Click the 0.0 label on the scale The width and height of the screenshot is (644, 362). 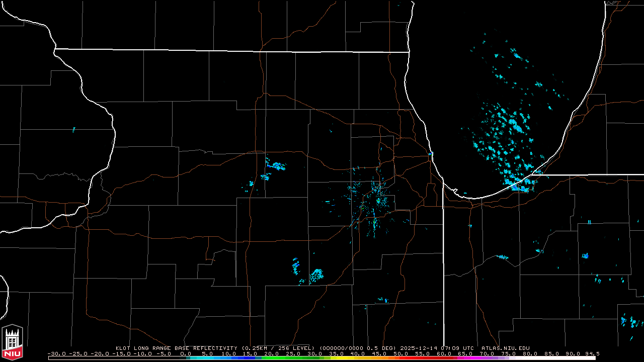point(185,353)
